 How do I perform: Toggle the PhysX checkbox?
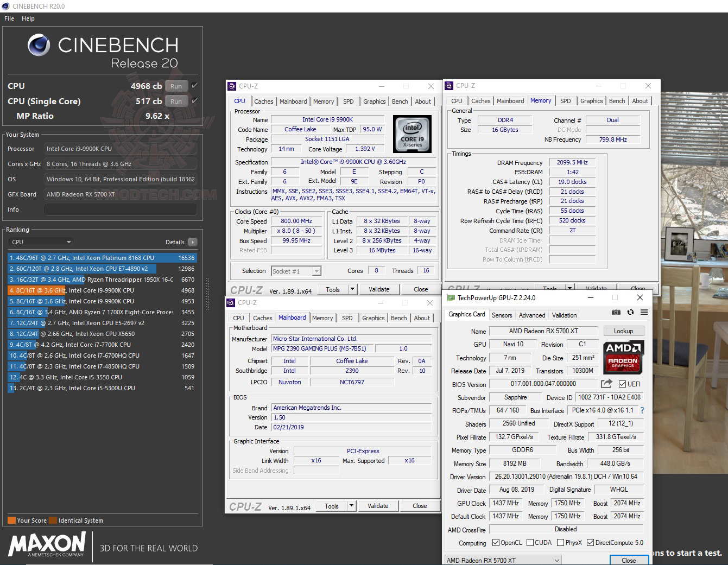coord(560,543)
